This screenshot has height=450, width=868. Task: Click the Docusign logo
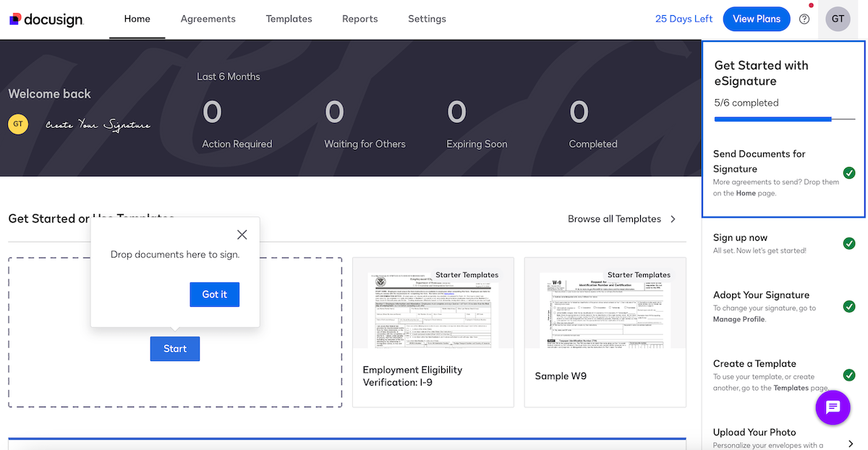click(x=46, y=19)
